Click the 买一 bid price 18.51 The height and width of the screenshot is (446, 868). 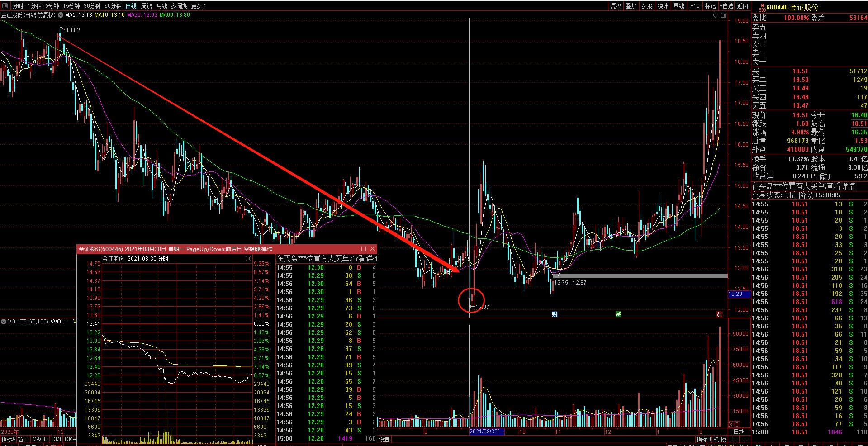pyautogui.click(x=800, y=71)
